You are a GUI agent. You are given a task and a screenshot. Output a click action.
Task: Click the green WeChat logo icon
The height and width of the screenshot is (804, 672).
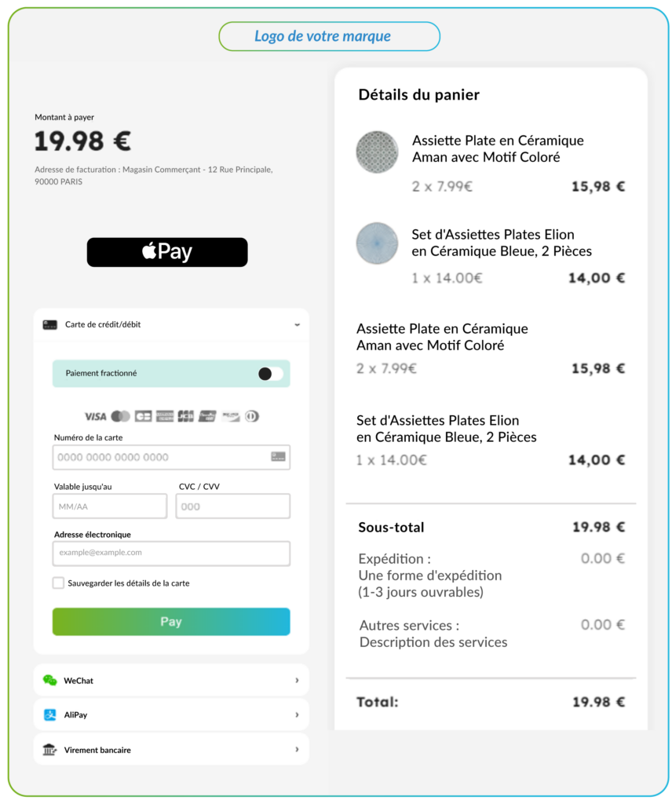click(49, 681)
